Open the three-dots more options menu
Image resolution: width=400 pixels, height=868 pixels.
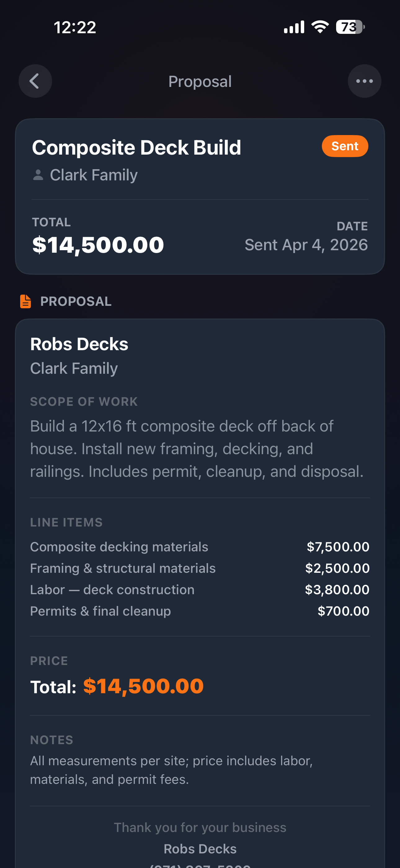(364, 81)
